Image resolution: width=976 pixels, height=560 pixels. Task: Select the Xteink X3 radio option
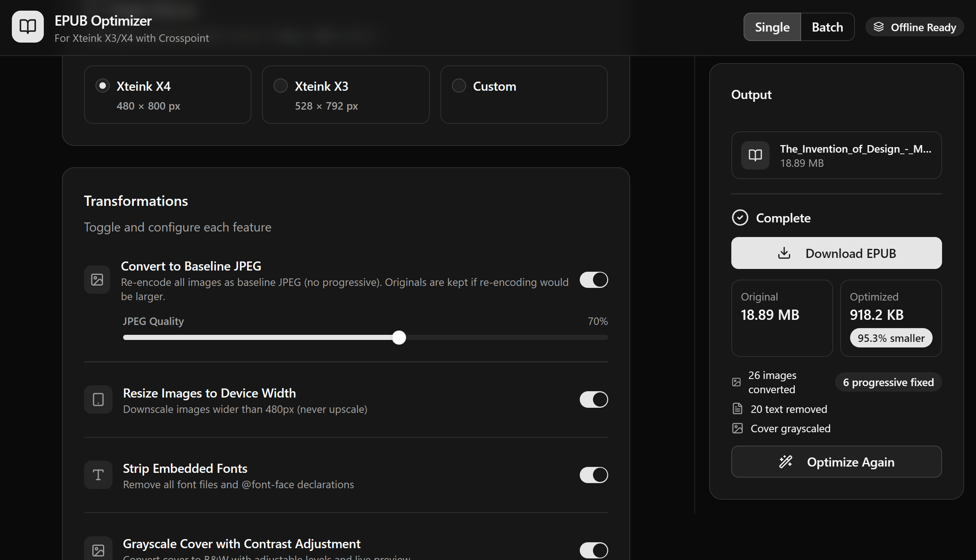click(281, 86)
